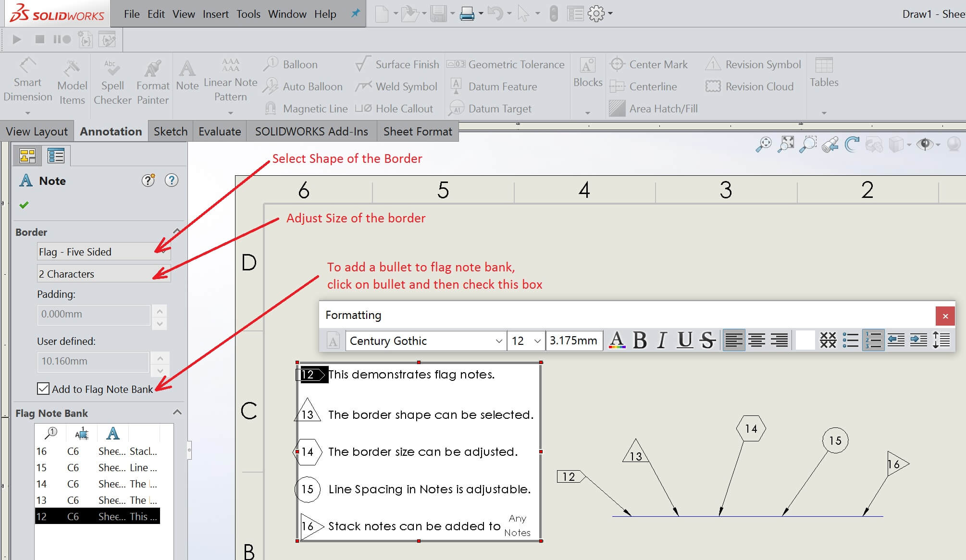
Task: Open the Insert menu
Action: [x=215, y=14]
